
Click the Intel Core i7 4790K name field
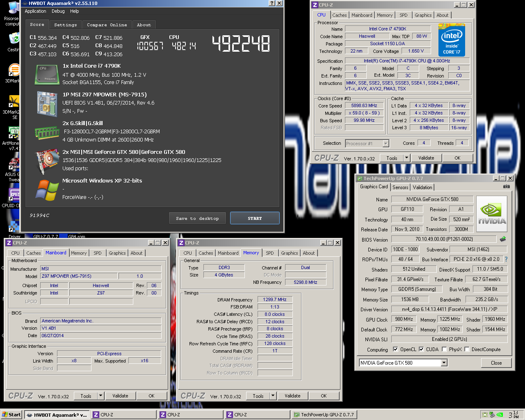tap(388, 29)
